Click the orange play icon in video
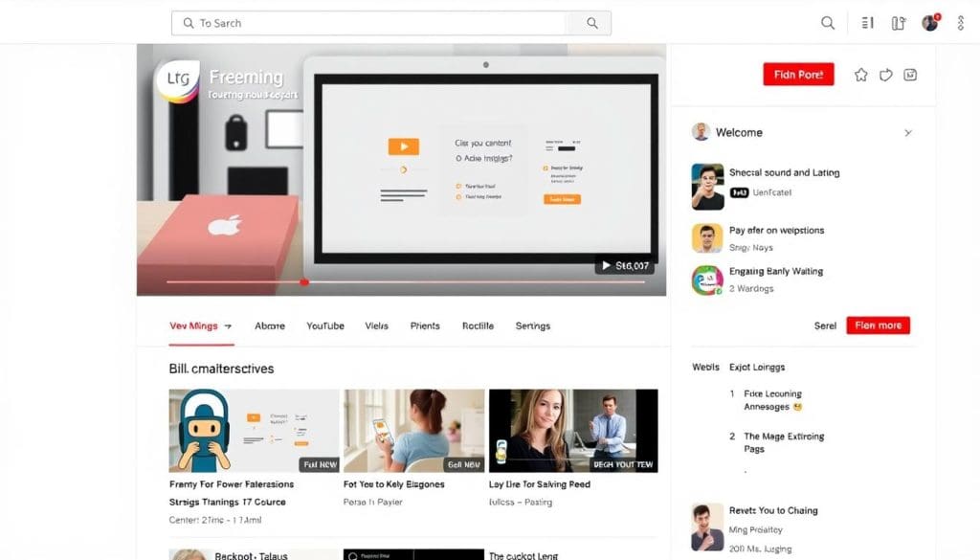980x560 pixels. pos(403,146)
